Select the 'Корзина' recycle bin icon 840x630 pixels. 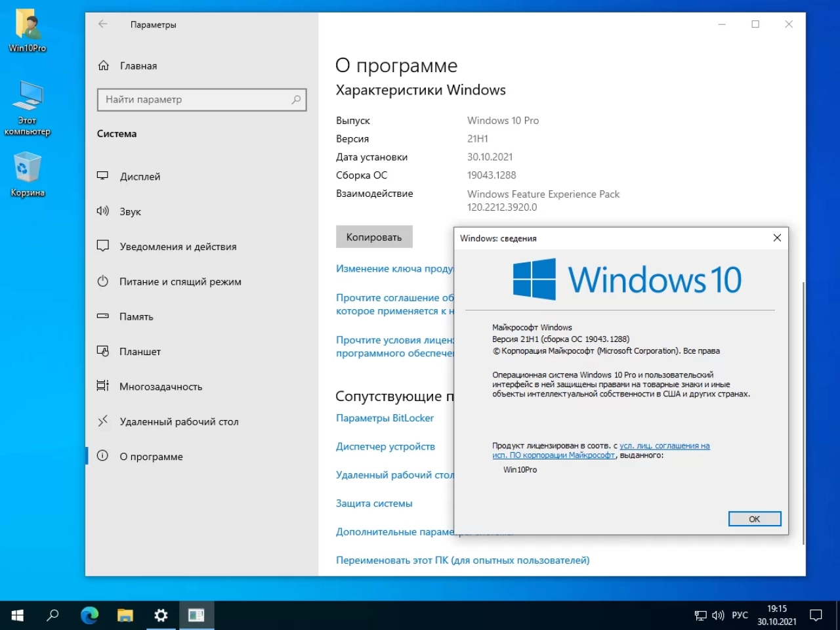click(x=28, y=174)
